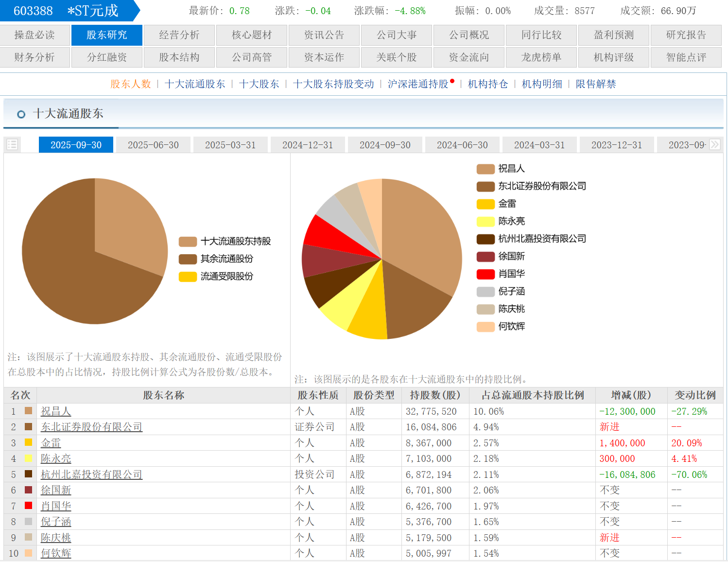The image size is (728, 562).
Task: Open 十大股东持股变动 sub-navigation link
Action: click(x=333, y=84)
